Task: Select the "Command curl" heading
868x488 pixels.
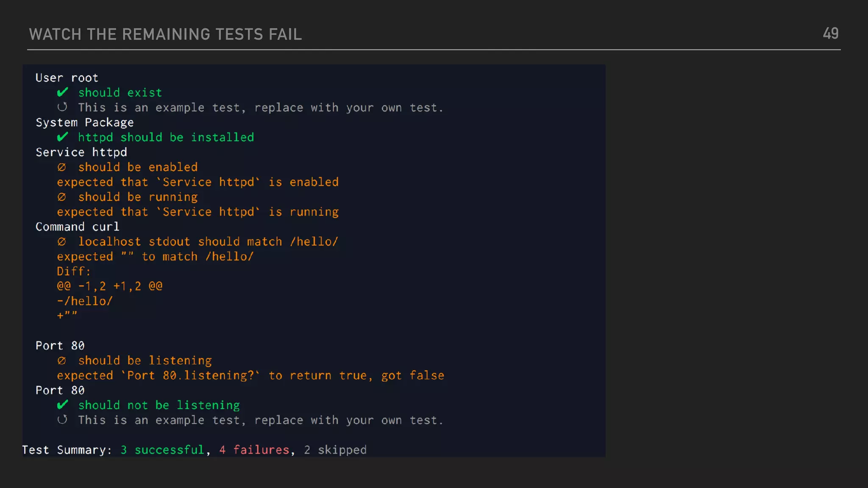Action: coord(78,227)
